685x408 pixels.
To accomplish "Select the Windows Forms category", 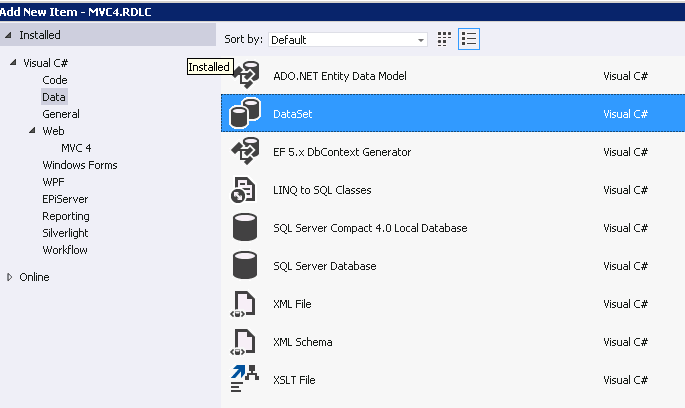I will coord(80,165).
